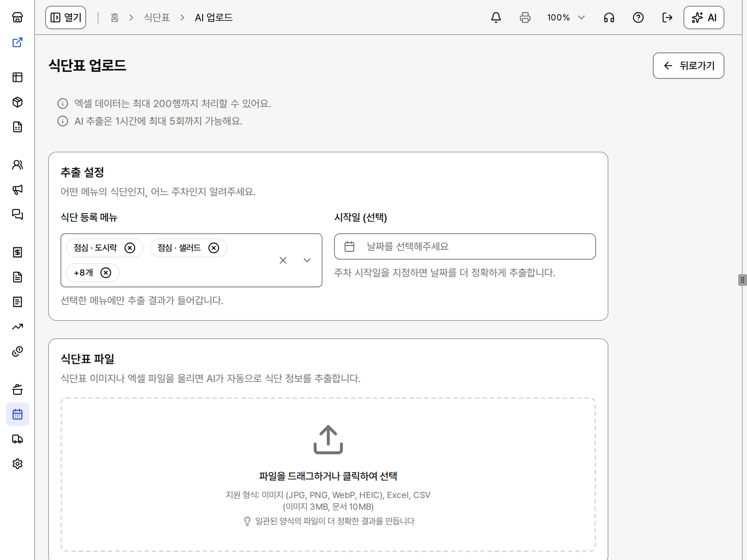Remove the 점심 · 샐러드 tag
This screenshot has width=747, height=560.
[x=214, y=248]
